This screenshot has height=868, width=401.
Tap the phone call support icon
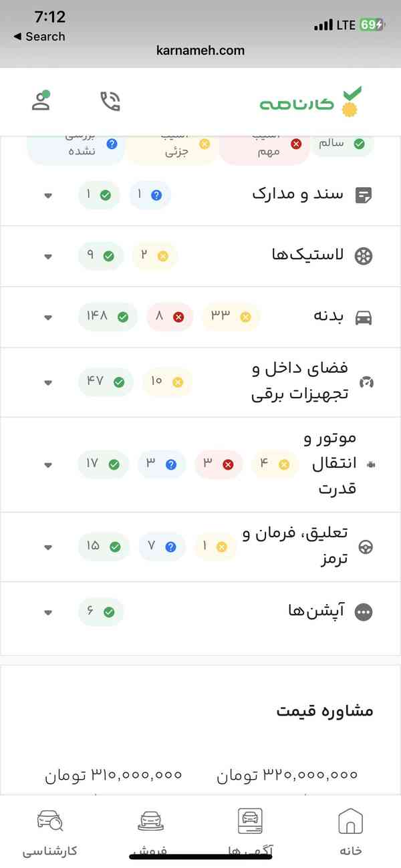coord(110,101)
